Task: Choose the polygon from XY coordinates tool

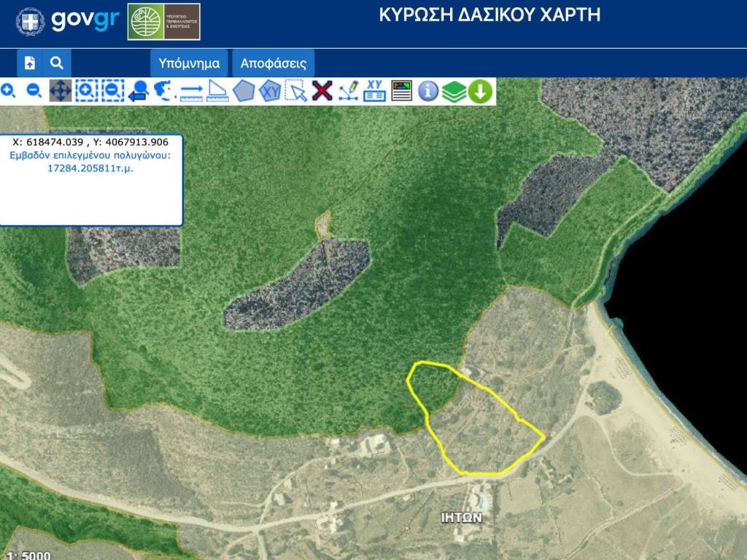Action: pyautogui.click(x=270, y=91)
